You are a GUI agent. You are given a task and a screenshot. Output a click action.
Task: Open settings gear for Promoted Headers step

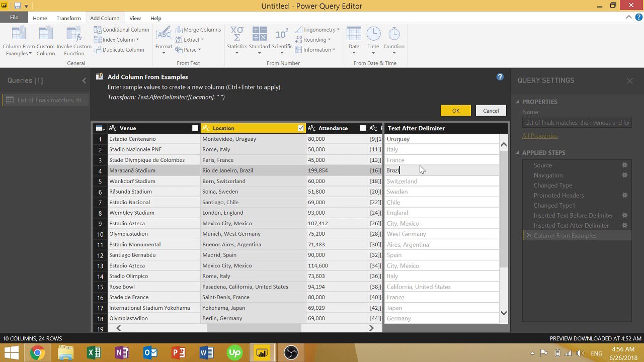tap(625, 195)
